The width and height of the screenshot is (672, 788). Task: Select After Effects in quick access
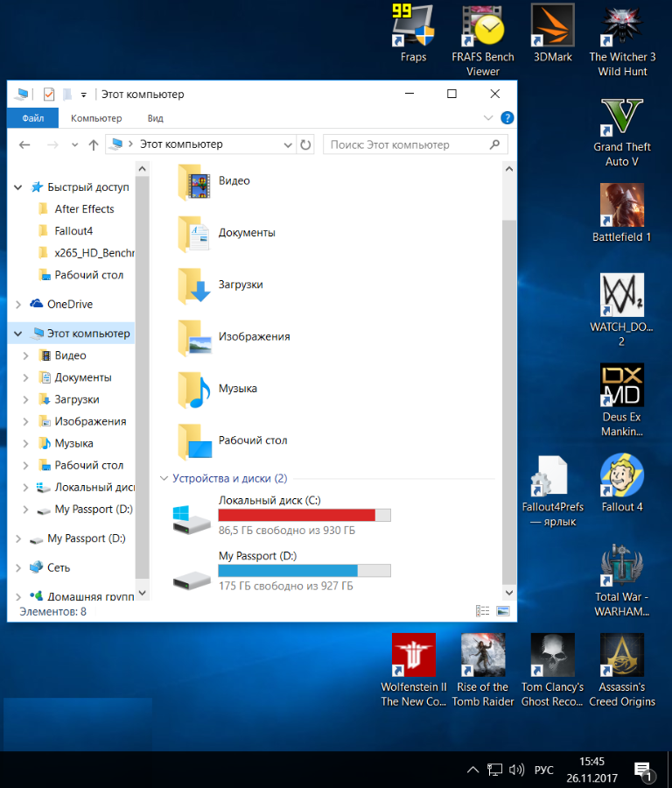pyautogui.click(x=84, y=209)
